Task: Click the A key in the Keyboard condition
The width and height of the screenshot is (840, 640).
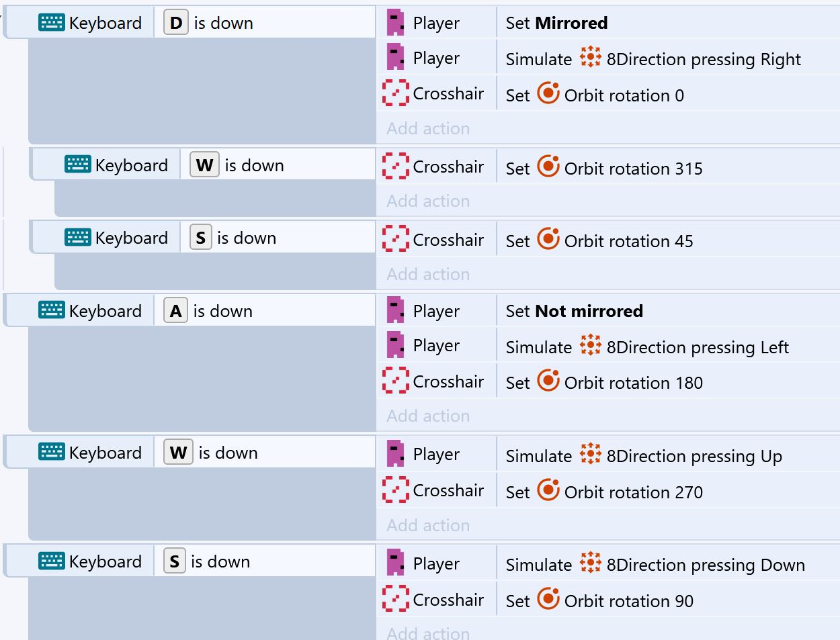Action: [176, 311]
